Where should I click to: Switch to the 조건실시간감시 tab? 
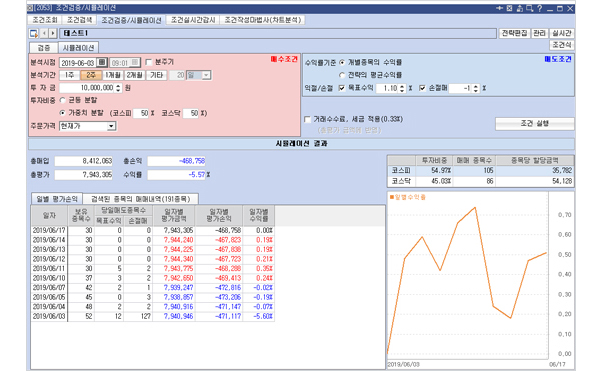[193, 20]
